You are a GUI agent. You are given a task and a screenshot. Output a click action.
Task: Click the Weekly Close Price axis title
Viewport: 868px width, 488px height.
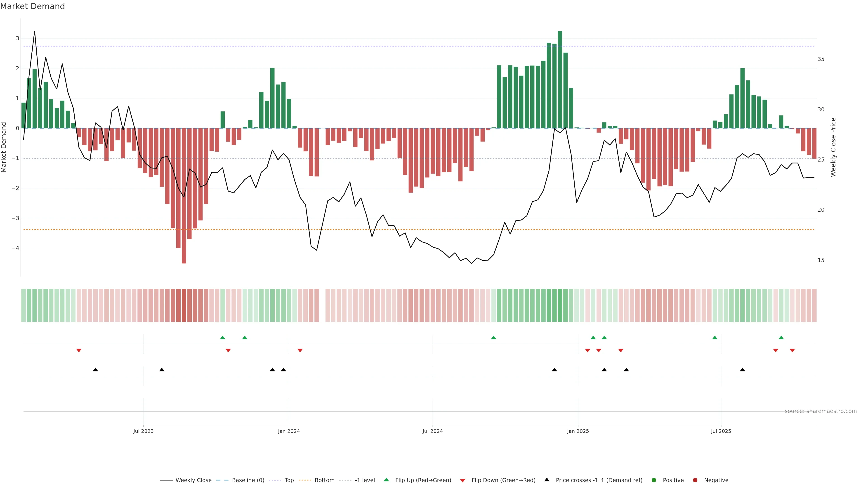833,147
